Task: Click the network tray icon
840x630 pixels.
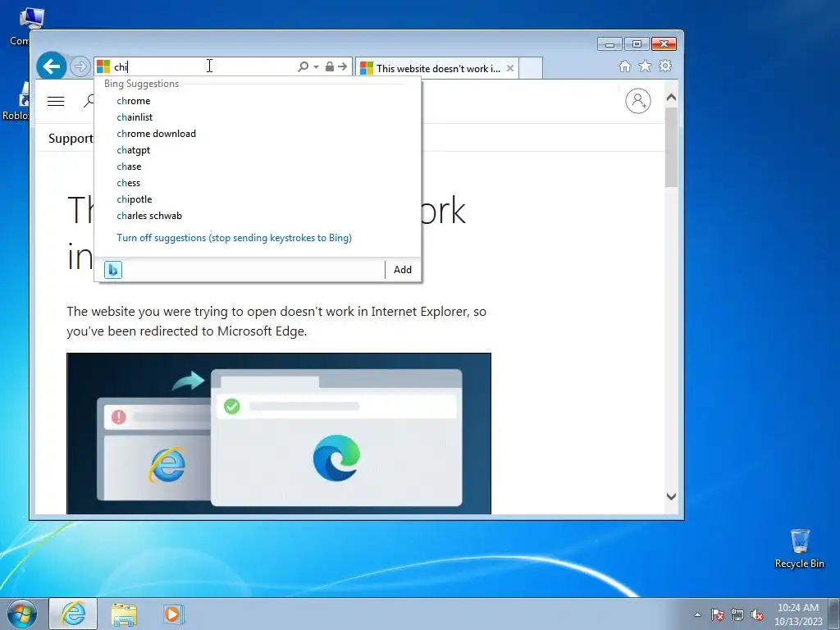Action: click(x=737, y=614)
